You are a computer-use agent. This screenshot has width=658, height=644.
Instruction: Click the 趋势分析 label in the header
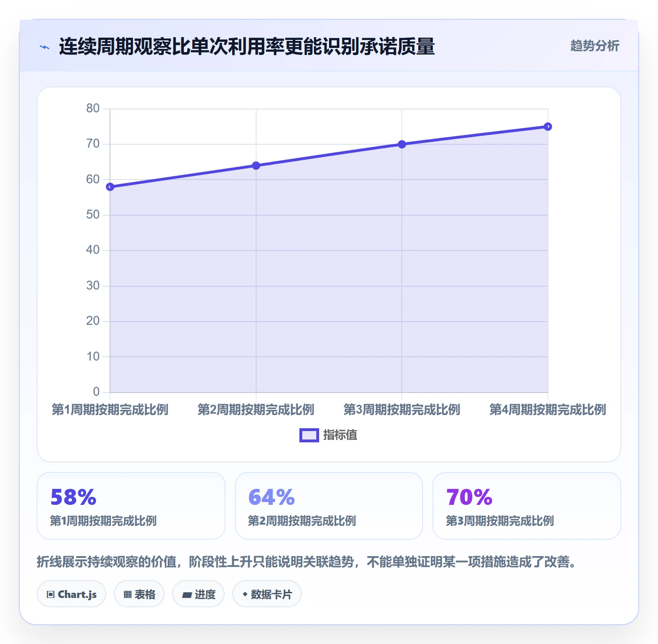[595, 46]
